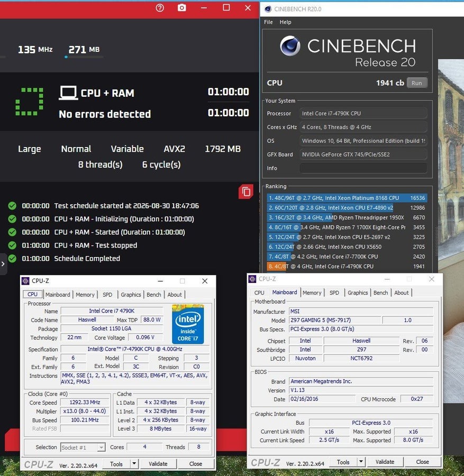Screen dimensions: 464x476
Task: Switch to CPU tab in right CPU-Z
Action: [x=259, y=292]
